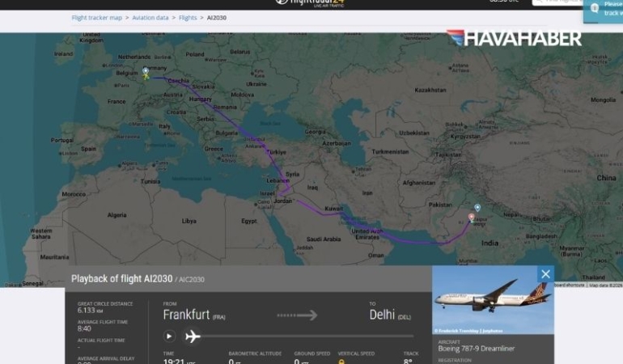The height and width of the screenshot is (364, 623).
Task: Click the Frankfurt (FRA) origin text
Action: coord(194,315)
